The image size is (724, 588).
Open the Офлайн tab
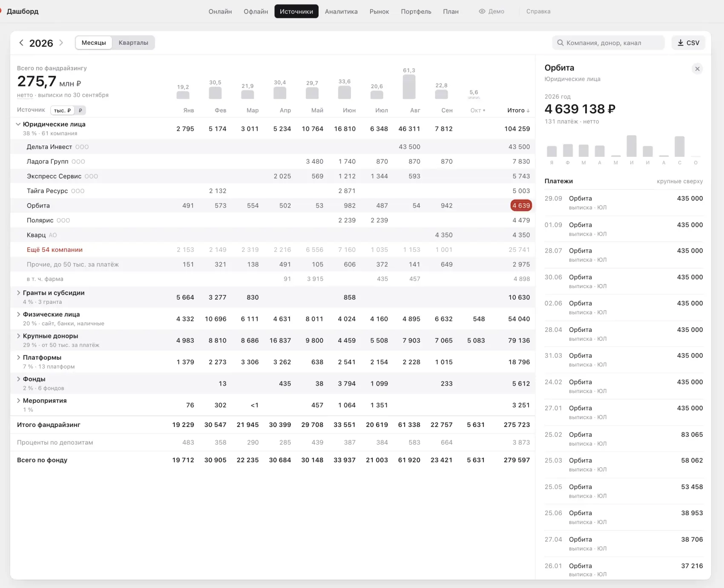click(256, 12)
